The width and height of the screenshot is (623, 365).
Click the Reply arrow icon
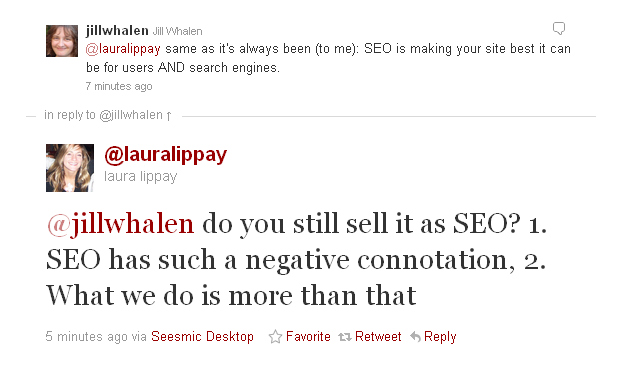pyautogui.click(x=415, y=337)
